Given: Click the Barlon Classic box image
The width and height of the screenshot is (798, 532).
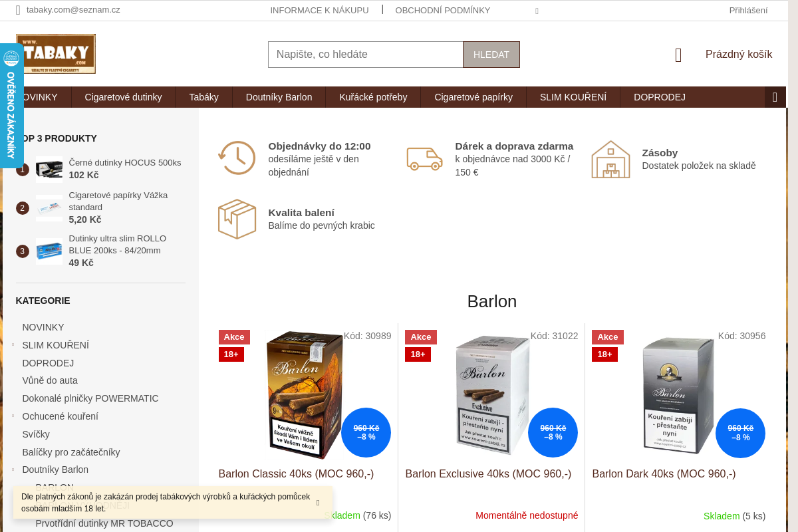Looking at the screenshot, I should pyautogui.click(x=305, y=395).
